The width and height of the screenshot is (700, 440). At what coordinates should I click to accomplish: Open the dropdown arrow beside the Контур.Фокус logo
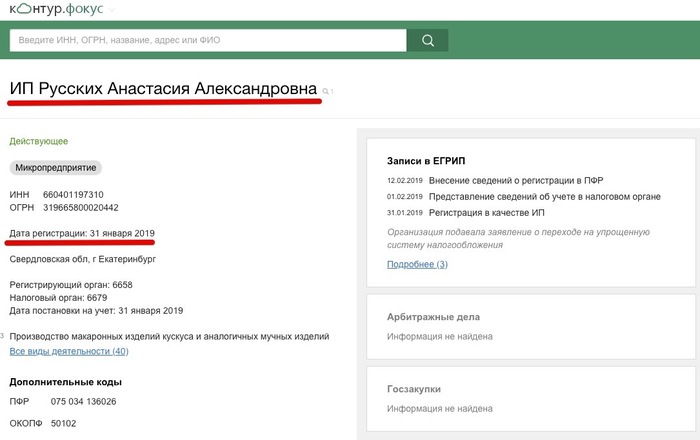pos(112,9)
